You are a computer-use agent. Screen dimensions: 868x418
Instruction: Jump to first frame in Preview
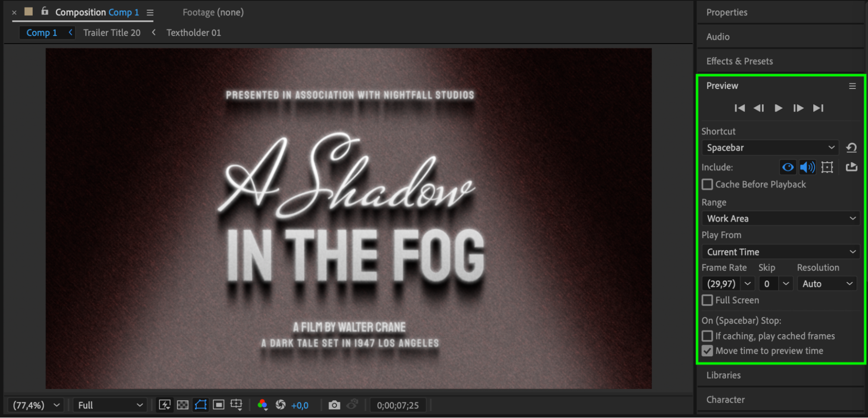739,108
